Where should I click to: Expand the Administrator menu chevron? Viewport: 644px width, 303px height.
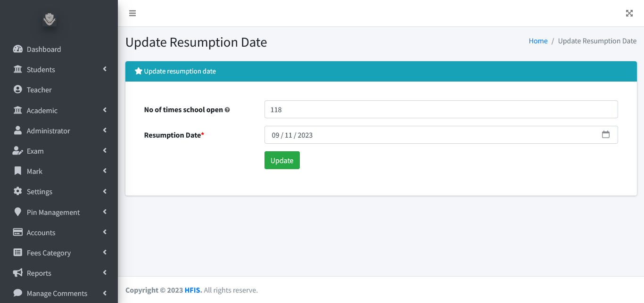[105, 130]
